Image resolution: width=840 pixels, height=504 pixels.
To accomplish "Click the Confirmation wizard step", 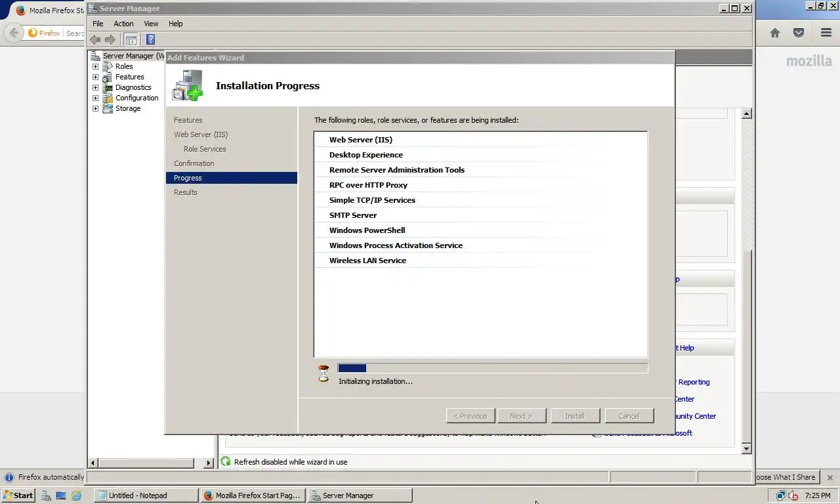I will click(x=194, y=163).
